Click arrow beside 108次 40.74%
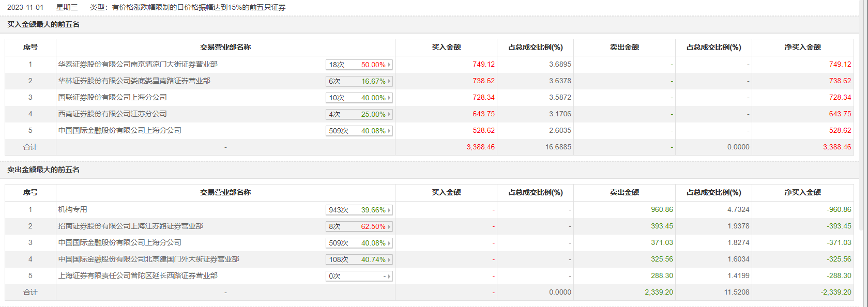This screenshot has width=868, height=307. click(389, 260)
